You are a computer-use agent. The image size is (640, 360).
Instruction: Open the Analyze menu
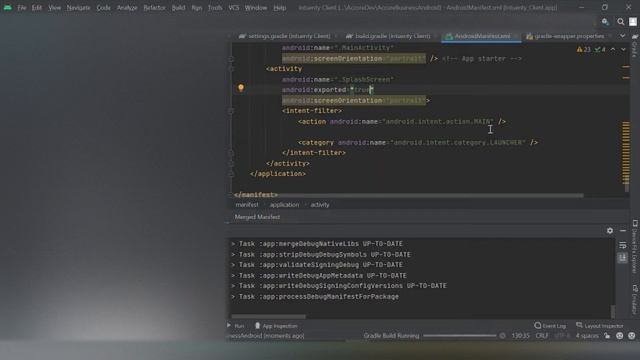[127, 8]
